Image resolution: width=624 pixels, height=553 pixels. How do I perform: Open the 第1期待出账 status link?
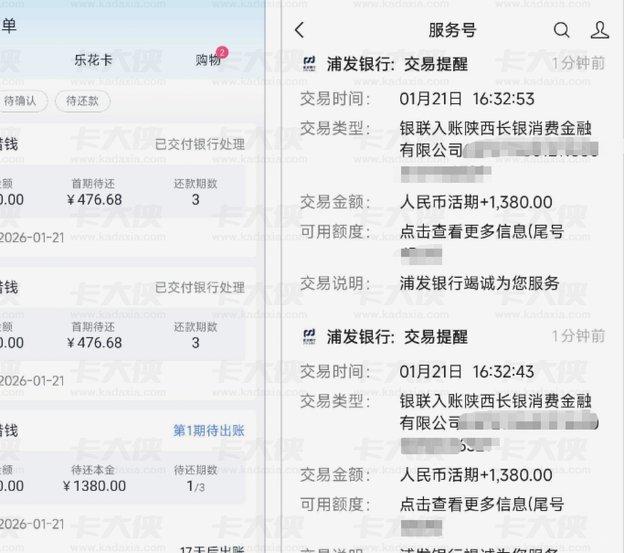point(209,430)
